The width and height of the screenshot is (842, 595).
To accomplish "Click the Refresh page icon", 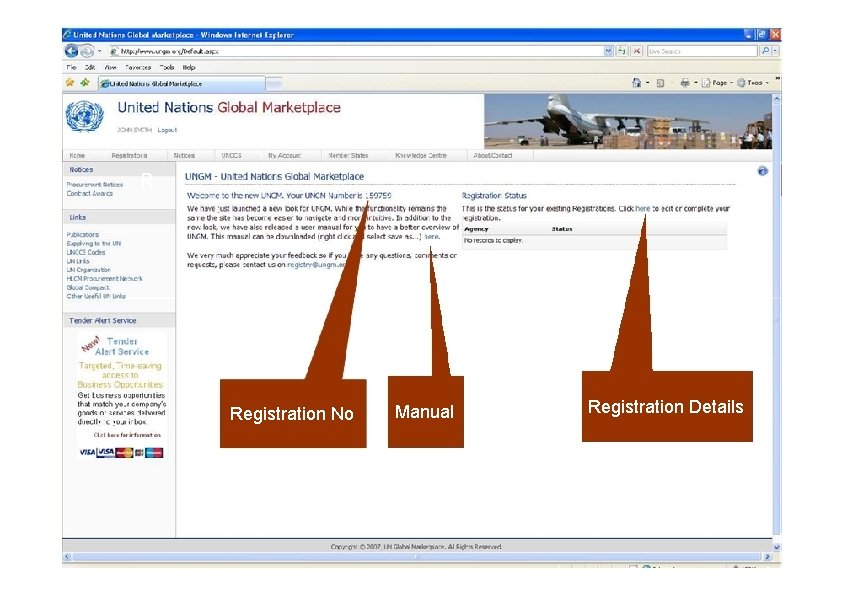I will [x=622, y=51].
